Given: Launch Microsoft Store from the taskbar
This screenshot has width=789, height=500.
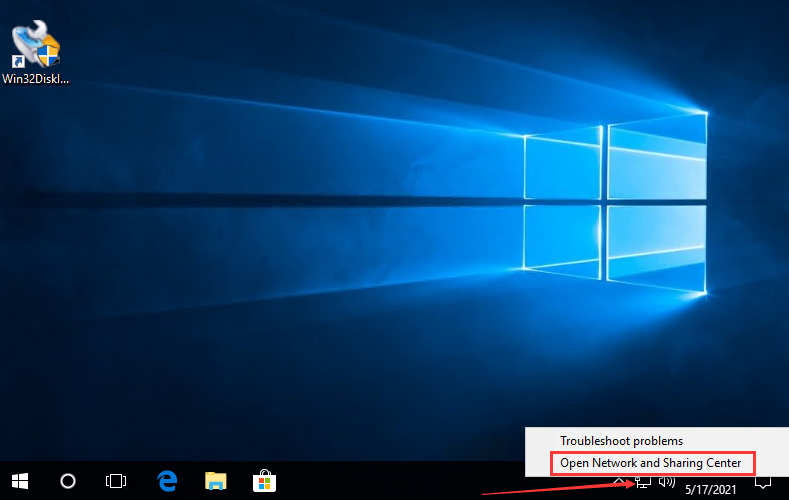Looking at the screenshot, I should 264,481.
